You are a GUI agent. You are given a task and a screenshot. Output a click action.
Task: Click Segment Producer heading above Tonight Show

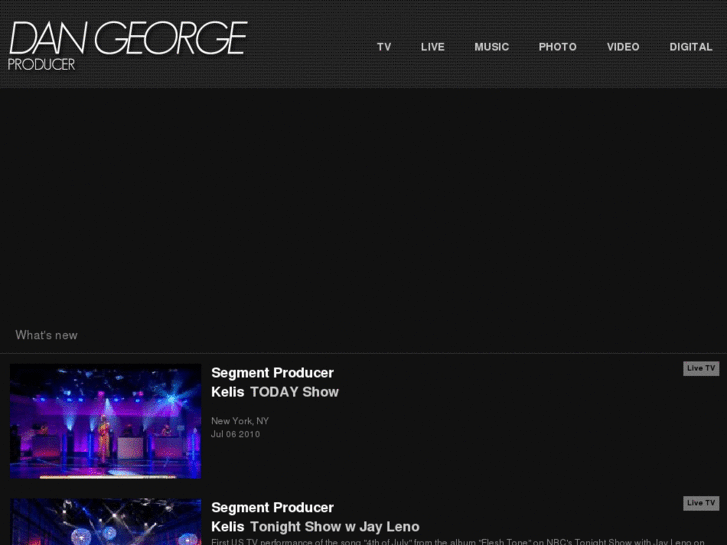[273, 507]
